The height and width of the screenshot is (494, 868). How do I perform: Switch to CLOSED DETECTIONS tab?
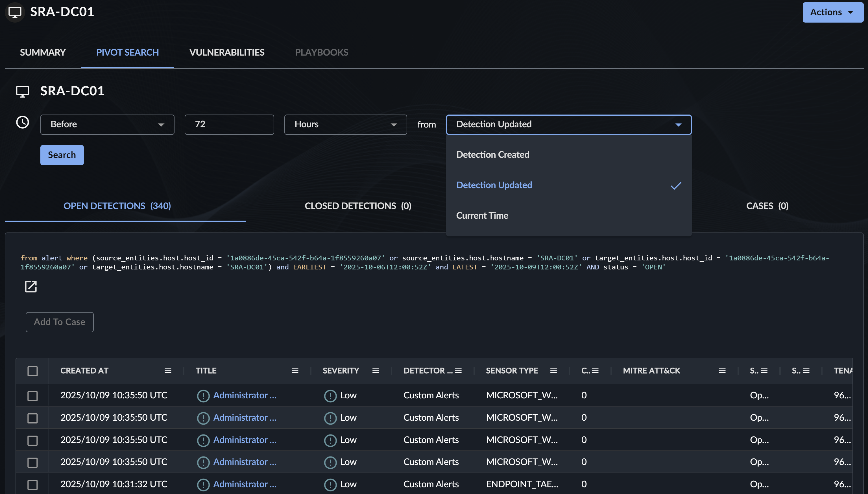[x=357, y=206]
